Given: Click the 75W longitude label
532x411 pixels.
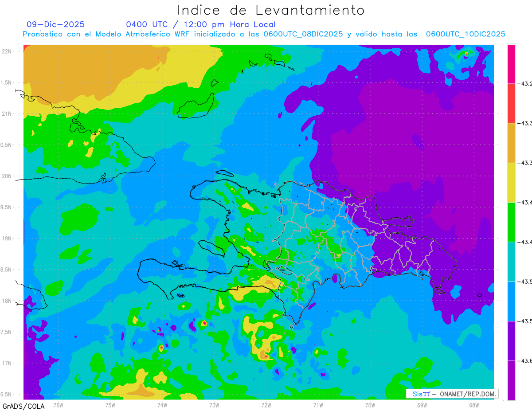Looking at the screenshot, I should pos(110,405).
